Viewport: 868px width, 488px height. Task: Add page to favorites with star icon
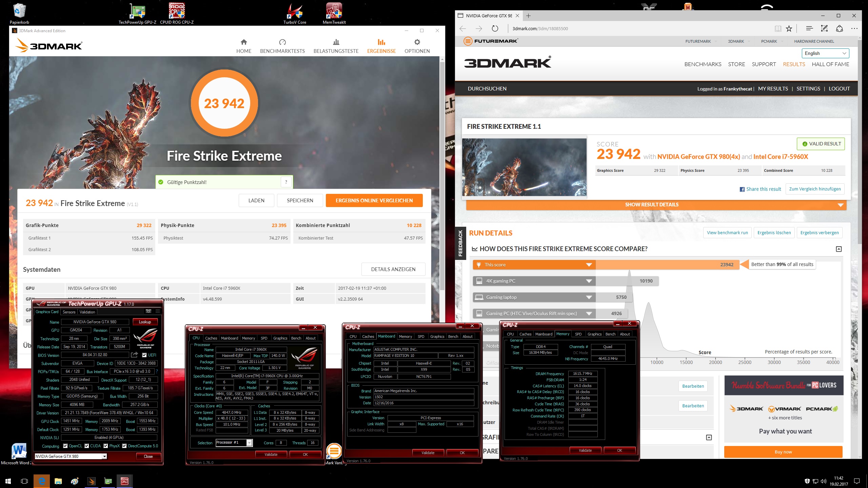click(x=789, y=28)
